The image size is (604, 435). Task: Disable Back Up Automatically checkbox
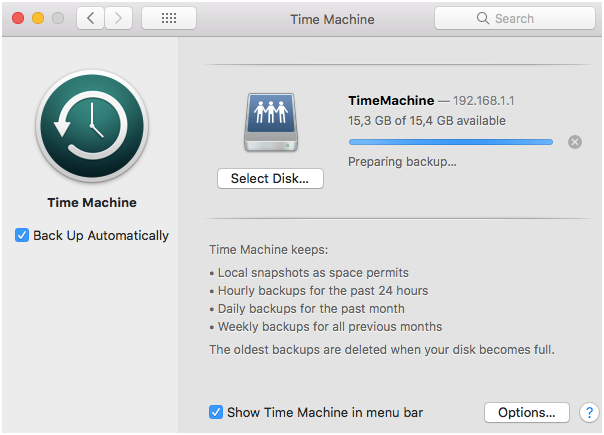pos(23,236)
